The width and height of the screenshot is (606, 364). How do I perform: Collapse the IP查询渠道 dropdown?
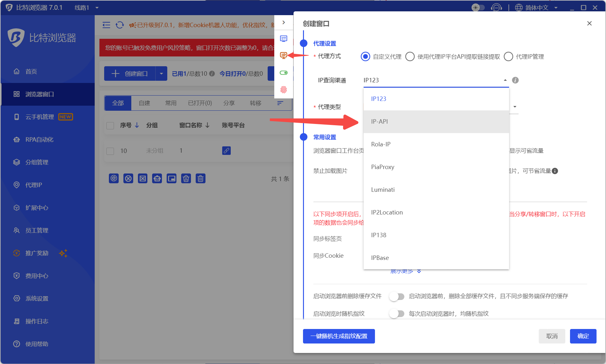click(x=505, y=80)
